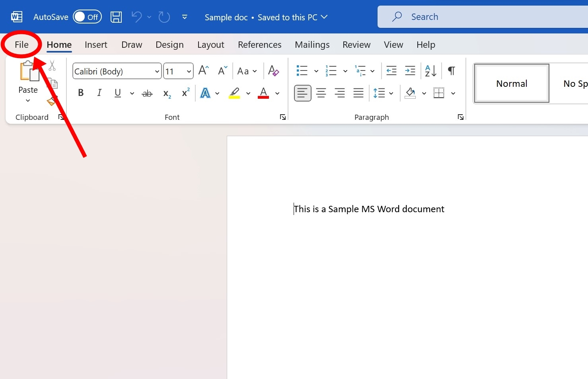Increase the font size

pos(203,70)
